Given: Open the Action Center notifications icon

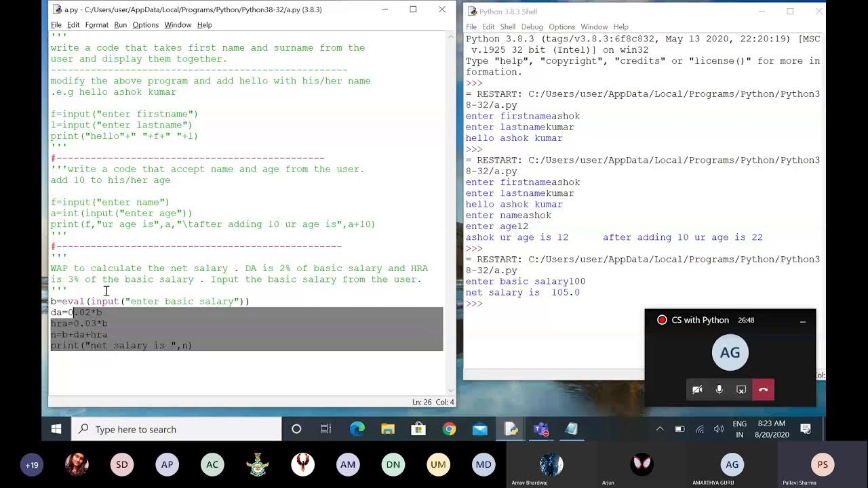Looking at the screenshot, I should [x=806, y=429].
